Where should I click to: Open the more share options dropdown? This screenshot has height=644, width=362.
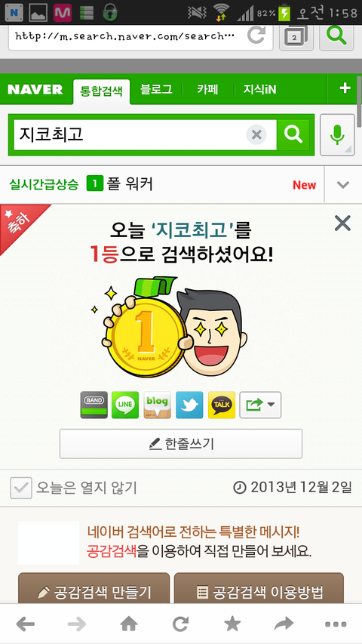click(x=260, y=405)
